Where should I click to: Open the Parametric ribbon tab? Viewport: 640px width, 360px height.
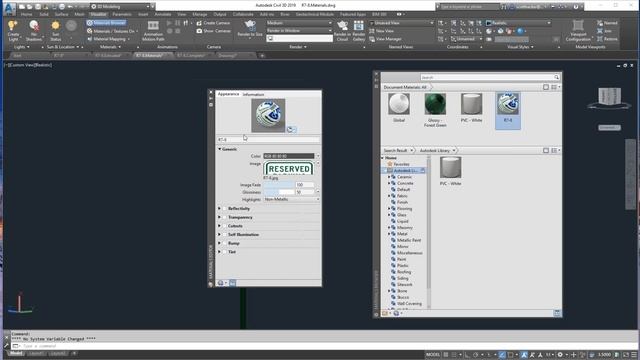click(122, 14)
